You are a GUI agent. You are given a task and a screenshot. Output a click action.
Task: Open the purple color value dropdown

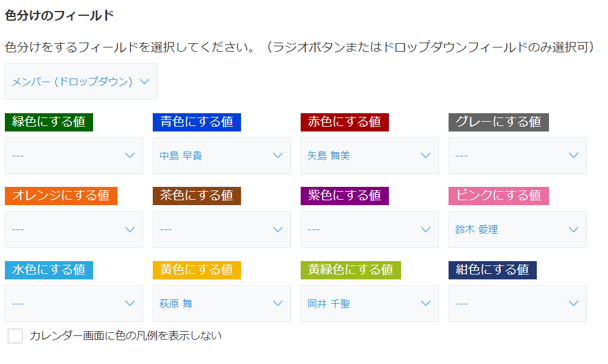tap(369, 229)
